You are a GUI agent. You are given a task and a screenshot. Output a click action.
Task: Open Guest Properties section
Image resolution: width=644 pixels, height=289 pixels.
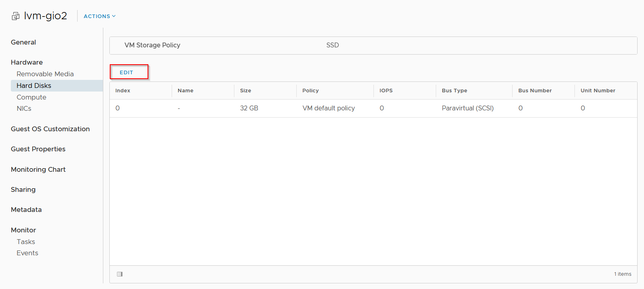click(x=38, y=149)
